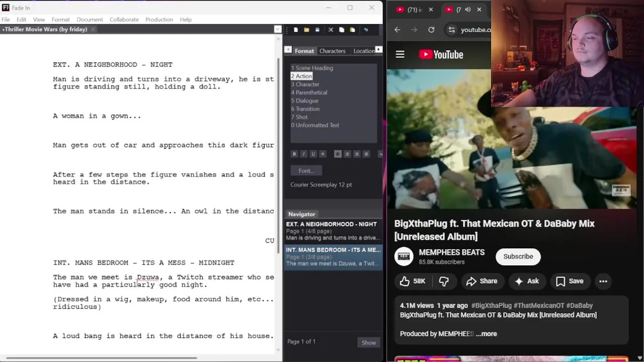Open the Edit menu

tap(21, 20)
